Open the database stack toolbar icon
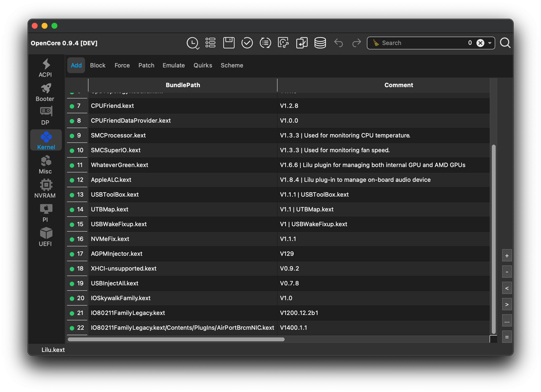 pos(320,43)
